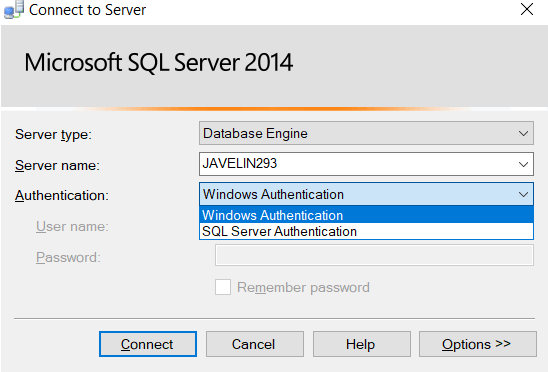Show more settings with Options >>

click(478, 344)
